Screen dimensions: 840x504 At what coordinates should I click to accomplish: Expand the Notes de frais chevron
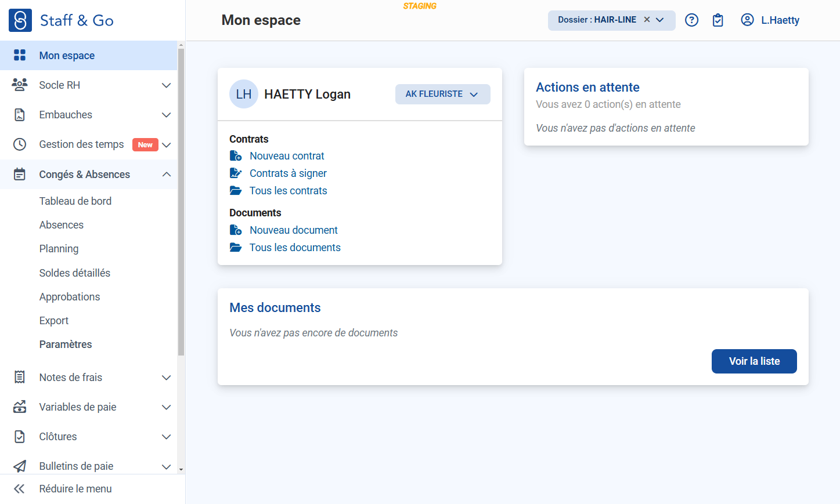[x=166, y=378]
